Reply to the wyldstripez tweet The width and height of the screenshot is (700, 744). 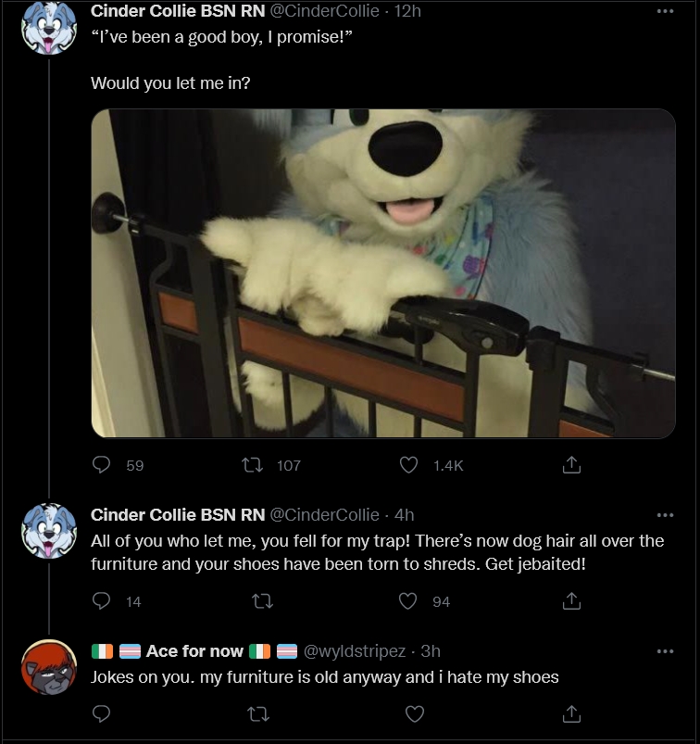pyautogui.click(x=101, y=713)
